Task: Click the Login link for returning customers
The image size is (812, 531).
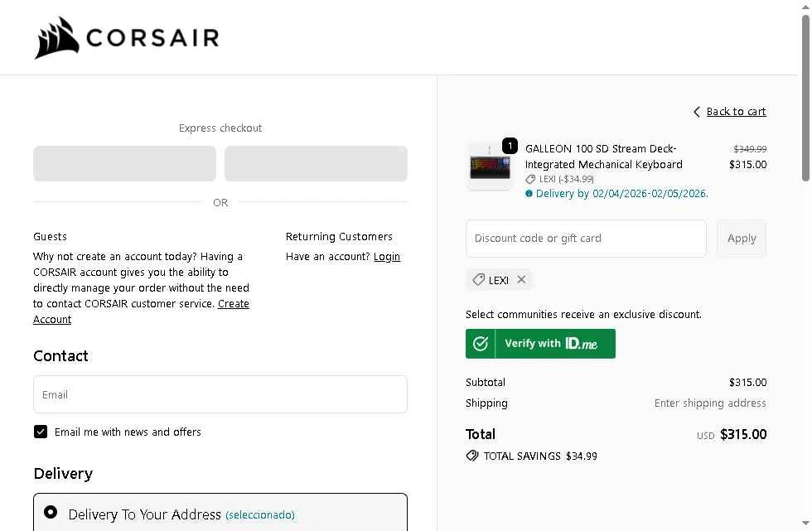Action: point(387,257)
